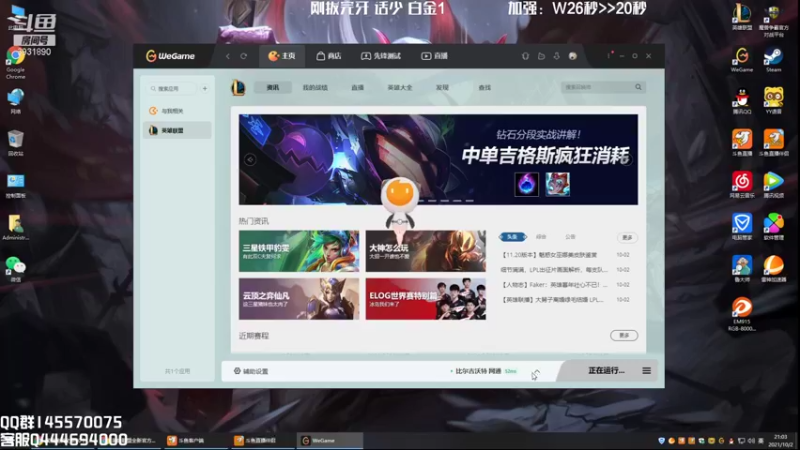
Task: Click the WeGame logo in title bar
Action: pos(170,56)
